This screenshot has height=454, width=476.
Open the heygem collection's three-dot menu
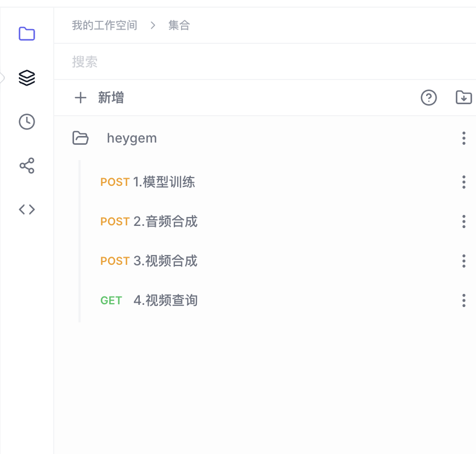[x=463, y=138]
